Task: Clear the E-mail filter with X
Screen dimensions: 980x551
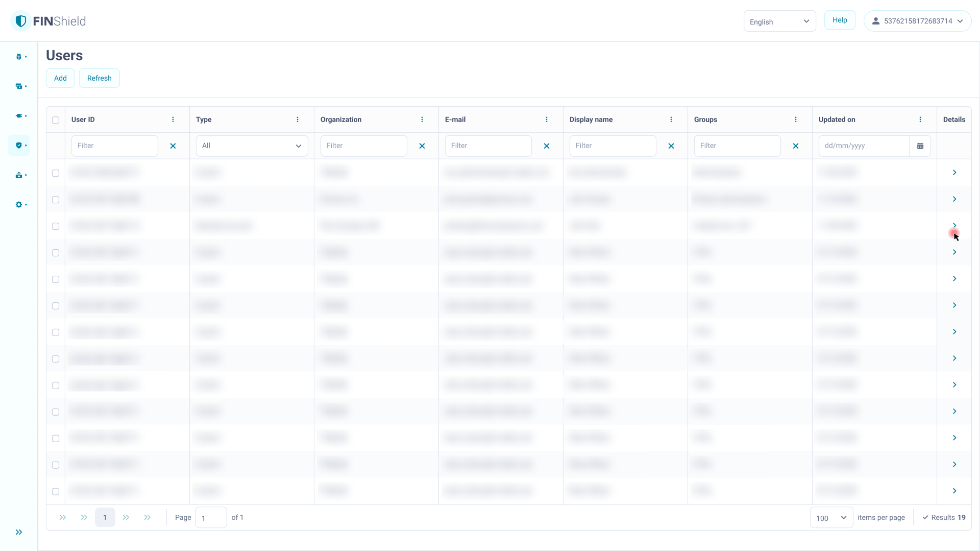Action: click(x=546, y=146)
